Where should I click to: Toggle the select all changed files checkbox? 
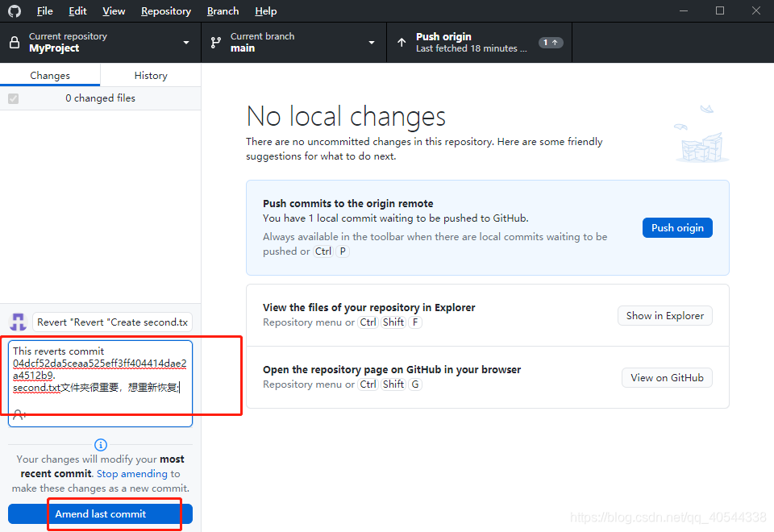pyautogui.click(x=14, y=98)
